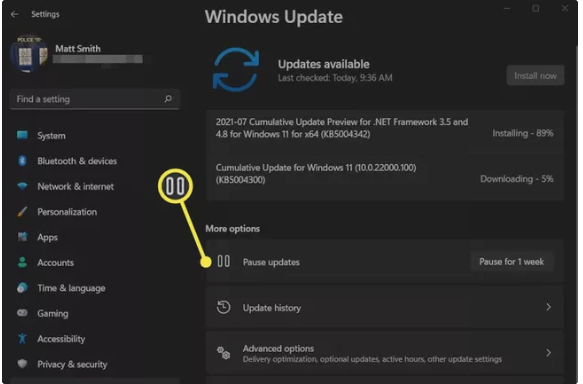Click the Bluetooth icon in the sidebar
Viewport: 583px width, 384px height.
click(22, 161)
